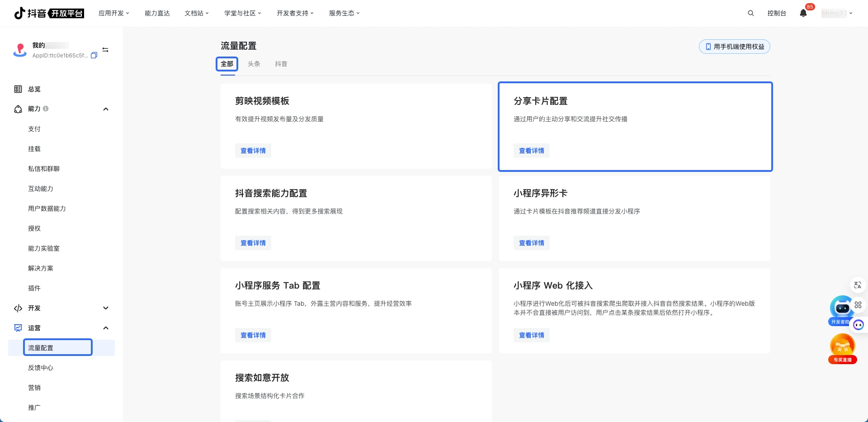868x422 pixels.
Task: Open the search magnifier icon
Action: tap(751, 13)
